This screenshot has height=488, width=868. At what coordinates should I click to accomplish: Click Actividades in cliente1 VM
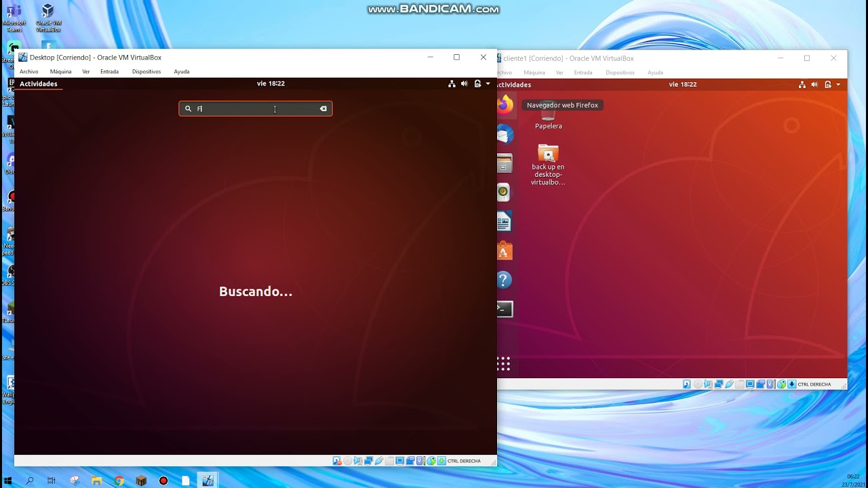point(514,85)
